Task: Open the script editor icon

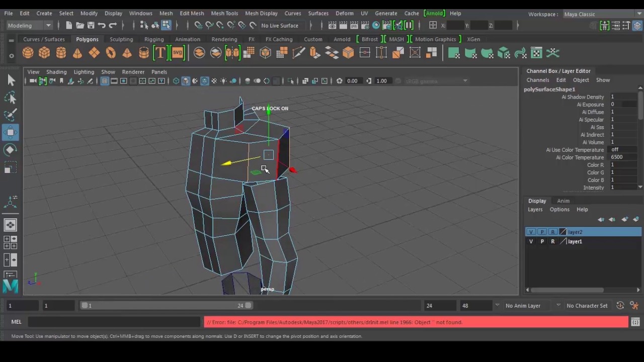Action: click(635, 322)
